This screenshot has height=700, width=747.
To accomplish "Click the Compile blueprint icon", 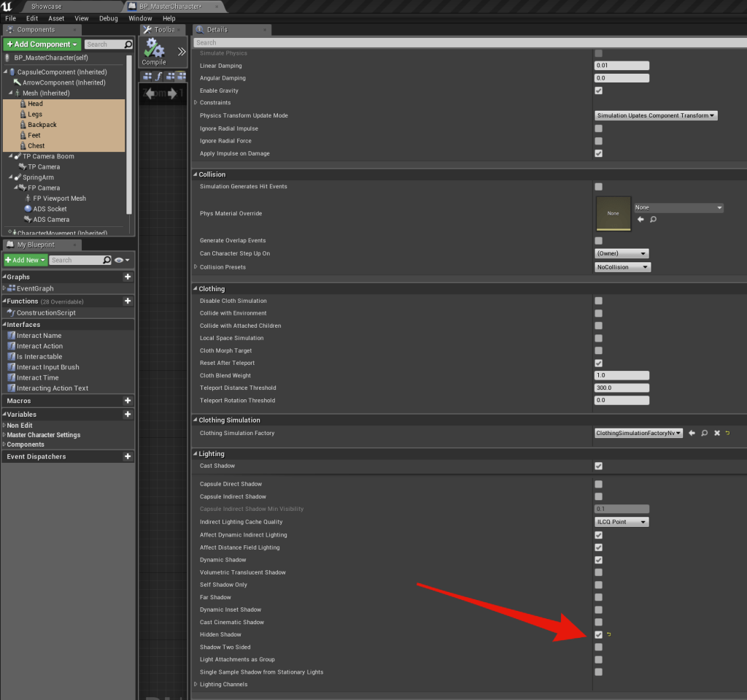I will point(154,51).
